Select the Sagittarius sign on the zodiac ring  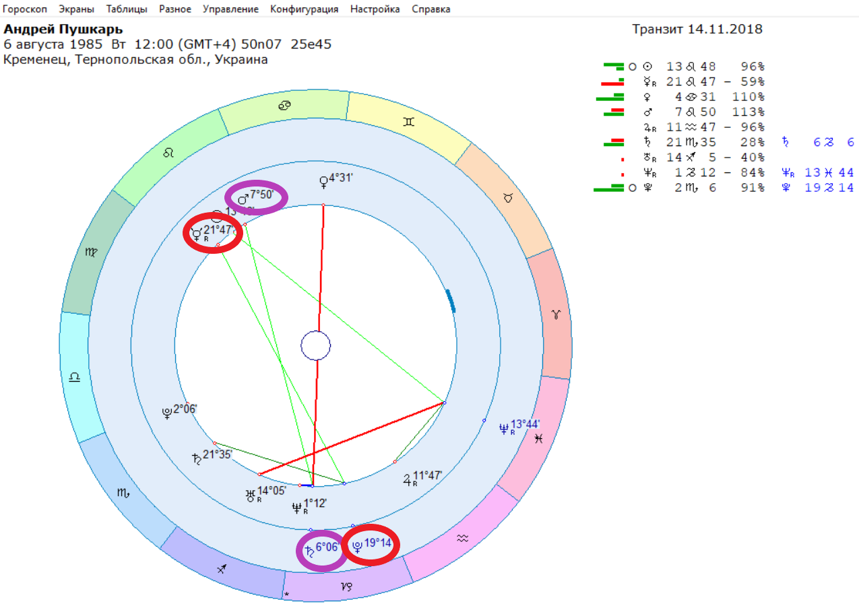coord(222,570)
